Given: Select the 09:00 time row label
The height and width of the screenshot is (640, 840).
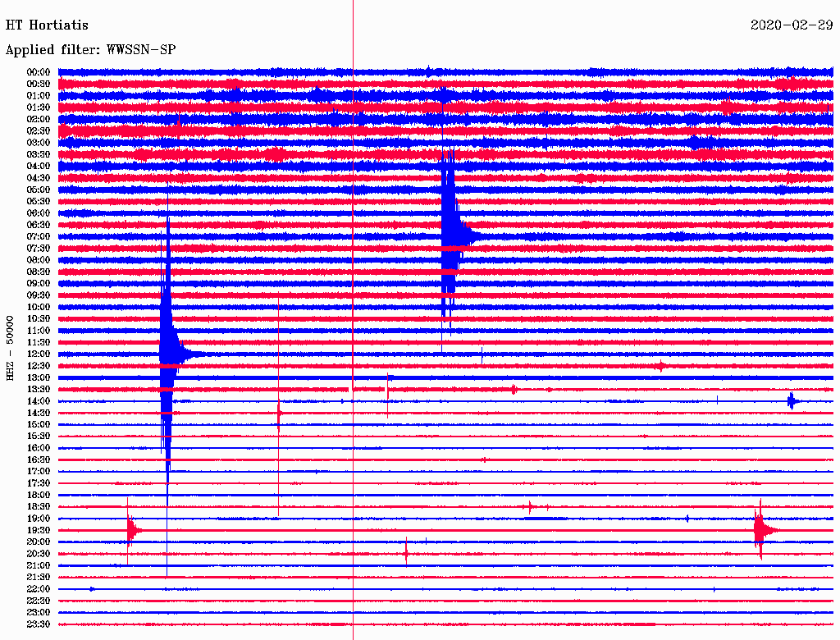Looking at the screenshot, I should click(39, 284).
